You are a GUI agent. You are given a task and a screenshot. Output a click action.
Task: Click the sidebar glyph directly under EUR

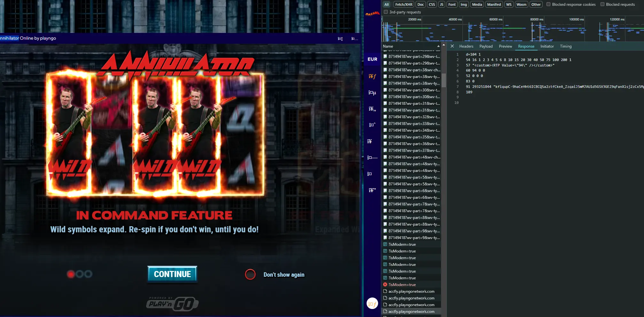[x=372, y=76]
